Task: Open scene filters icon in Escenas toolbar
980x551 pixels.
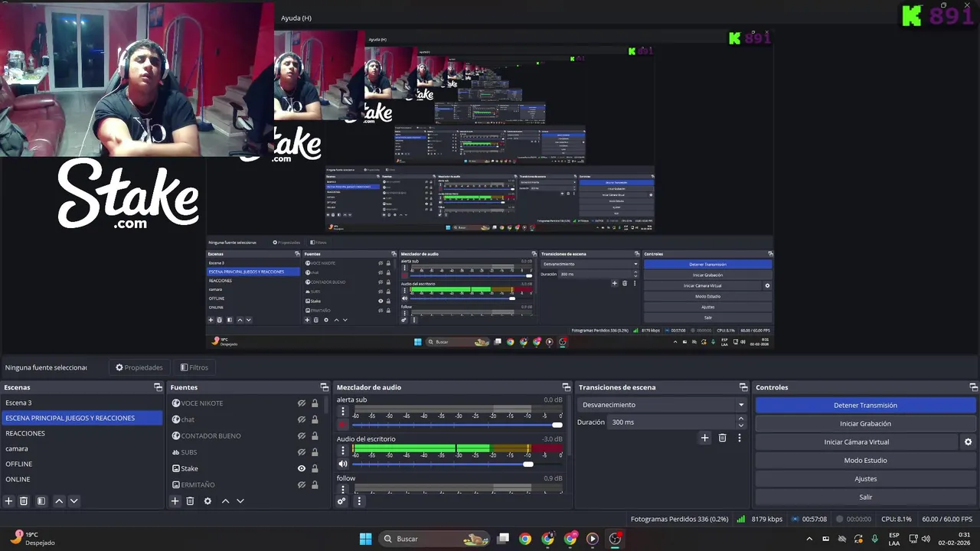Action: click(x=41, y=501)
